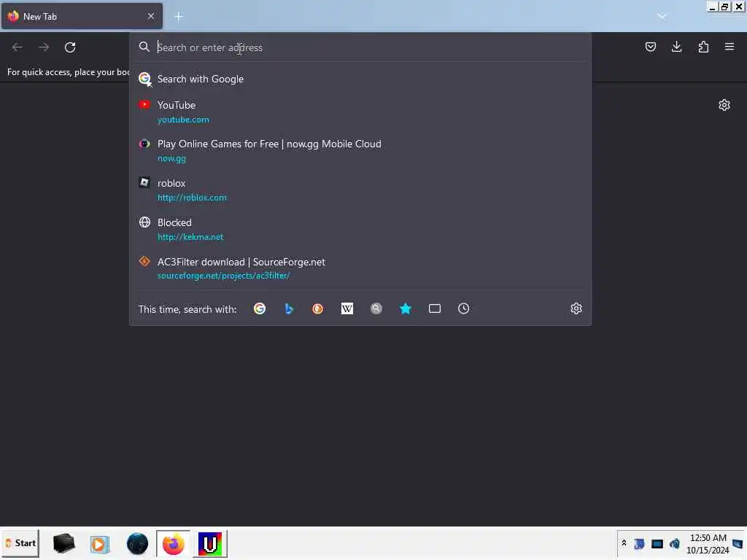This screenshot has height=560, width=747.
Task: Open the Downloads panel
Action: tap(676, 47)
